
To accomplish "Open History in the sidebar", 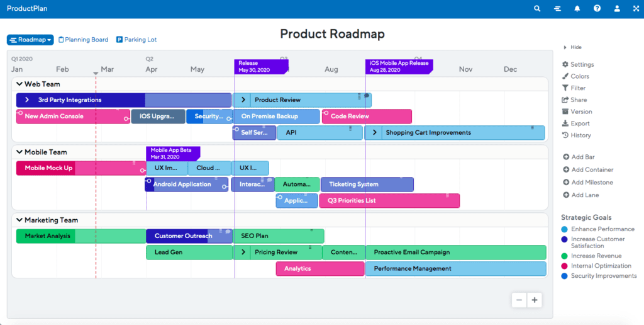I will tap(576, 135).
